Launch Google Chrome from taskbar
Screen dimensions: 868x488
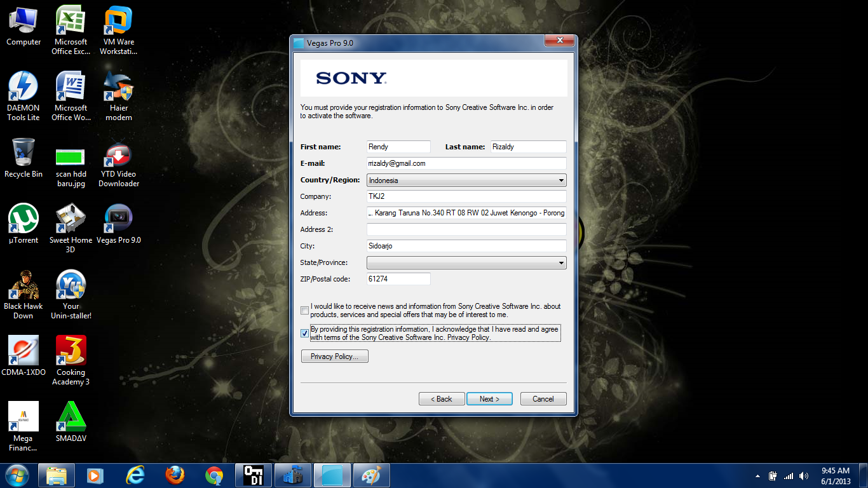point(214,475)
